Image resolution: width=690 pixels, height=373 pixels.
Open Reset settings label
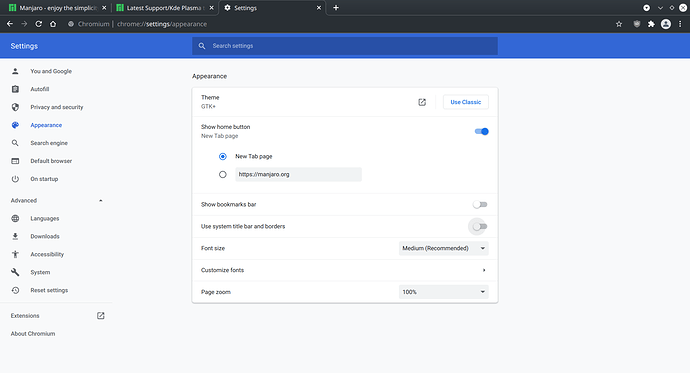[49, 290]
